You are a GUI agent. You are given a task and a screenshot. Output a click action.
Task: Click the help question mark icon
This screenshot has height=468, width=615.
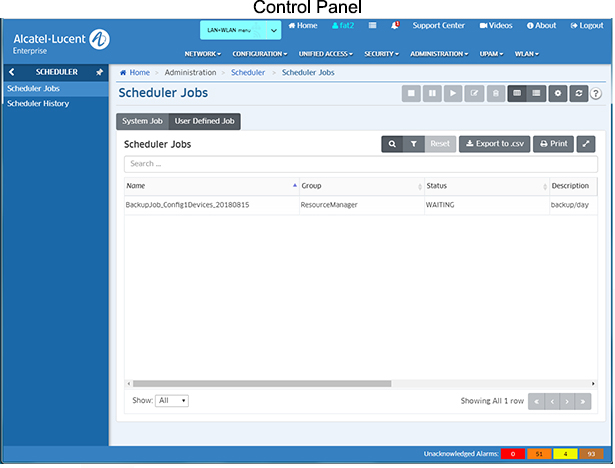coord(596,93)
